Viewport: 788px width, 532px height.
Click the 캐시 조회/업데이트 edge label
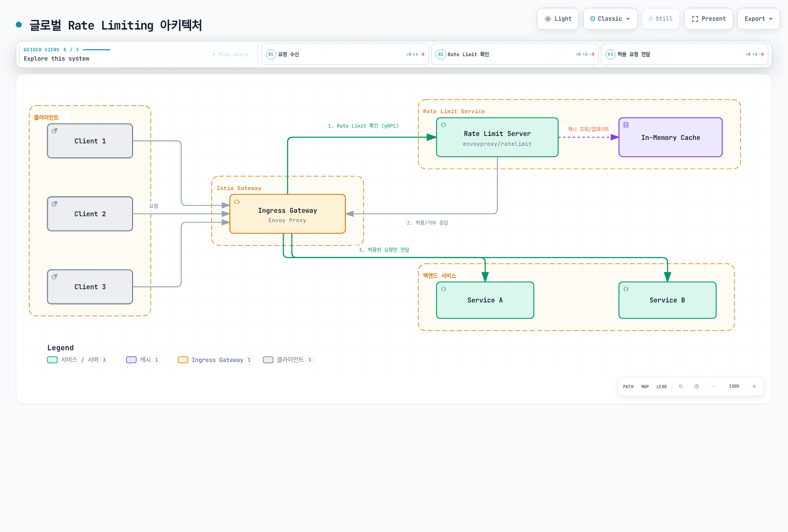pyautogui.click(x=588, y=129)
